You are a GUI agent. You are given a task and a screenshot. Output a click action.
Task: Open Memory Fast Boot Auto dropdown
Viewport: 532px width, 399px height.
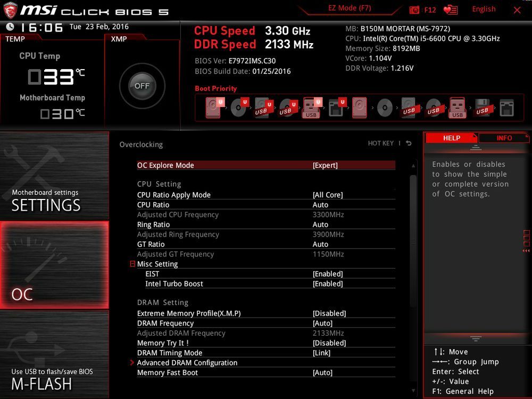[x=322, y=372]
